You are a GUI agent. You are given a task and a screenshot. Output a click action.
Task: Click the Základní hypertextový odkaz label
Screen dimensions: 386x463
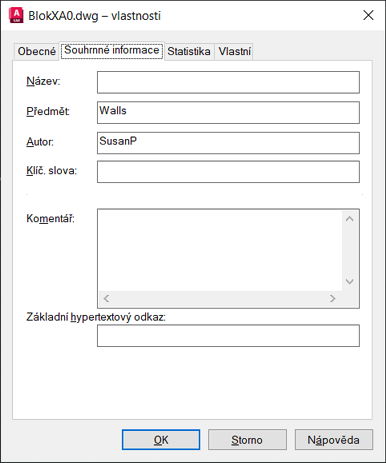click(x=96, y=317)
